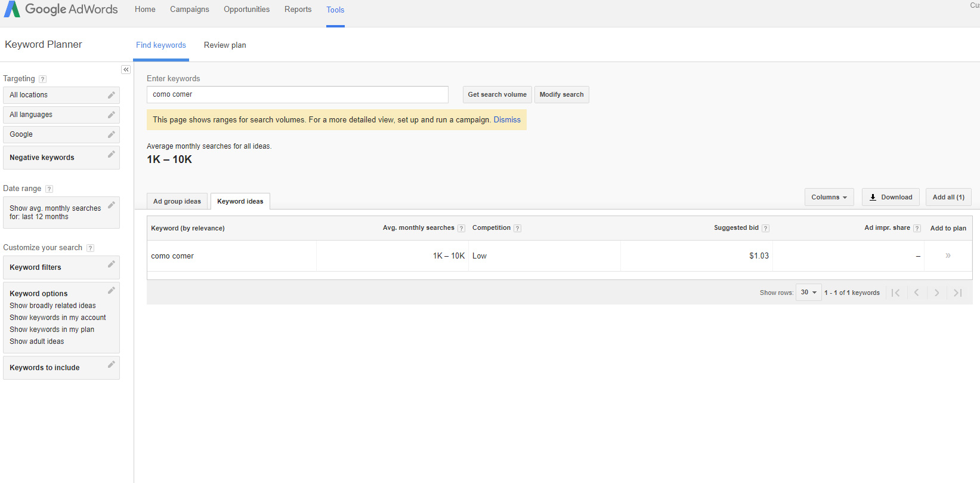Image resolution: width=980 pixels, height=483 pixels.
Task: Click Modify search button
Action: tap(562, 94)
